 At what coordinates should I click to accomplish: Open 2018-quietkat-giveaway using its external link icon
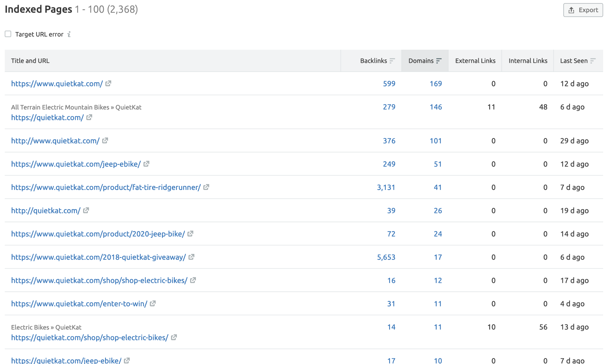(191, 257)
